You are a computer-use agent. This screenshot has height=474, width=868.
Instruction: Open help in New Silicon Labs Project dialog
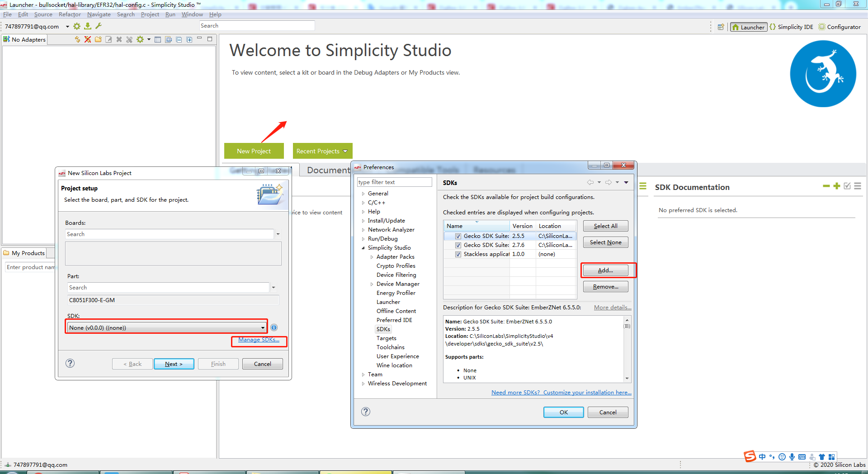[x=70, y=363]
